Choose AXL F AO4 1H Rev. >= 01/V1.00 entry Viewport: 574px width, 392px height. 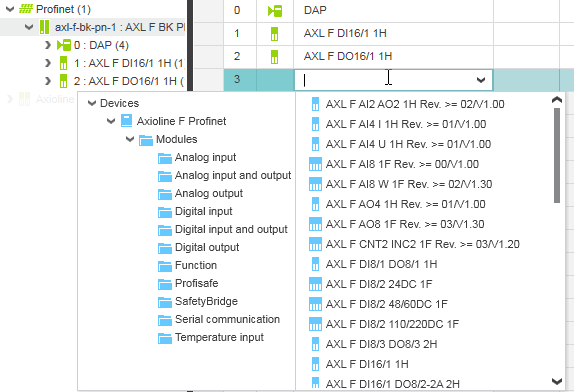tap(406, 204)
